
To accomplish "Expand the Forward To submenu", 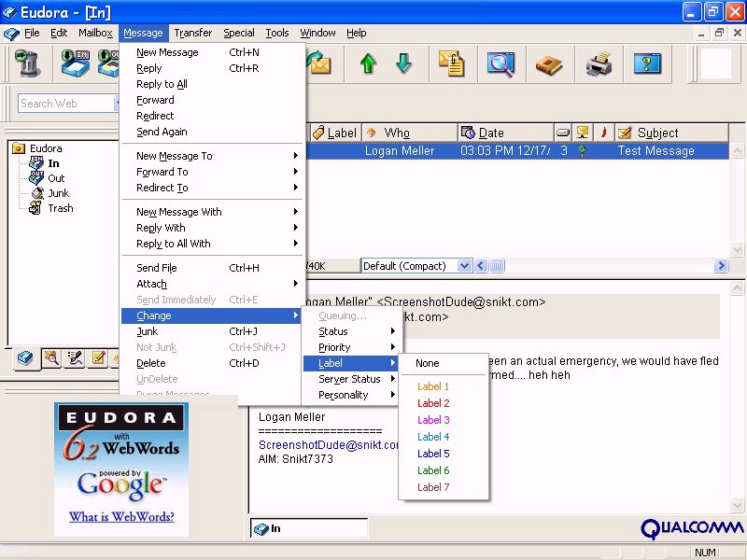I will 212,172.
